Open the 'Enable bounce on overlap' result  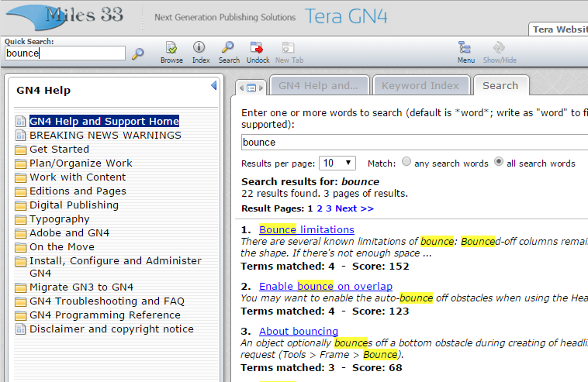coord(326,286)
